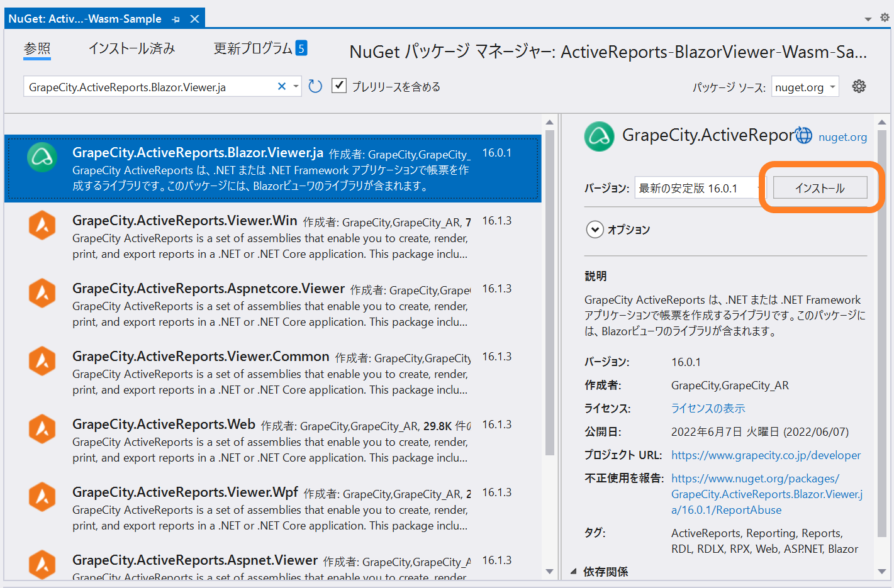Clear the search box with the X icon
The width and height of the screenshot is (894, 588).
point(282,86)
